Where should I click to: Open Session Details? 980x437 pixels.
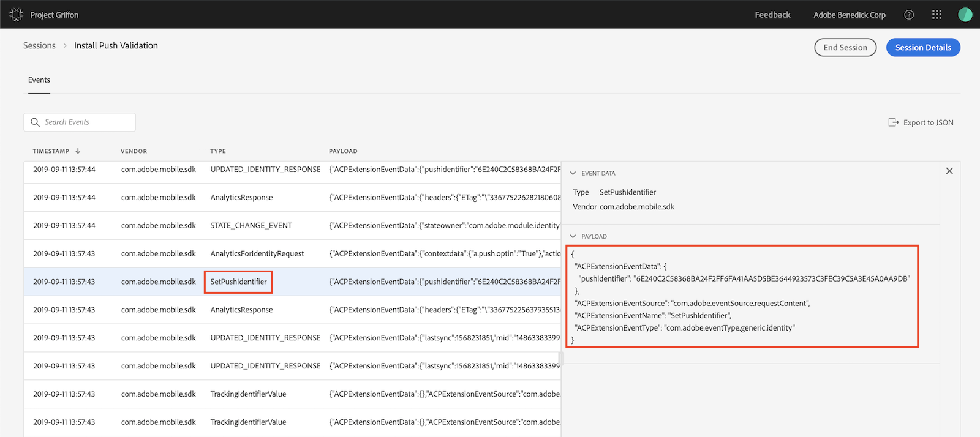pyautogui.click(x=923, y=47)
